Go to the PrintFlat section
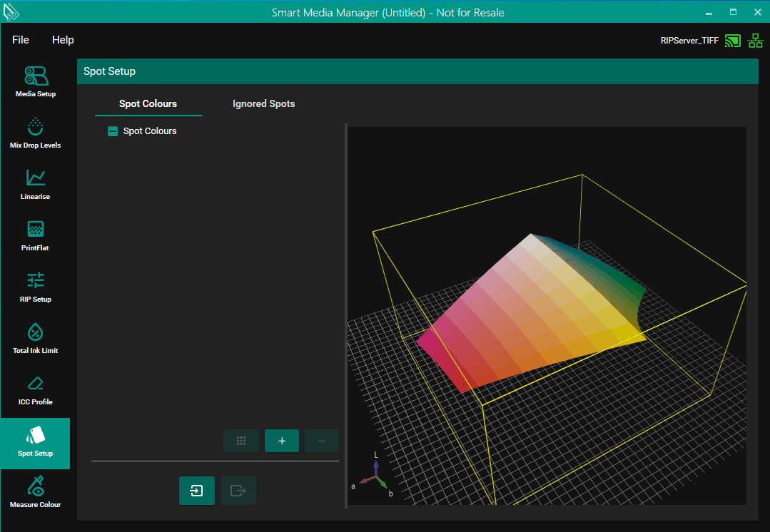 pos(35,235)
